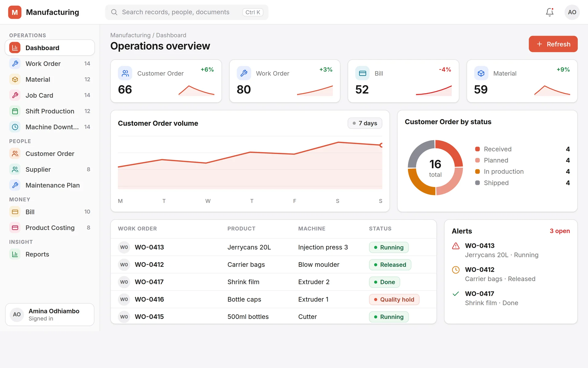Click the Quality hold status badge
The height and width of the screenshot is (368, 588).
pos(394,299)
